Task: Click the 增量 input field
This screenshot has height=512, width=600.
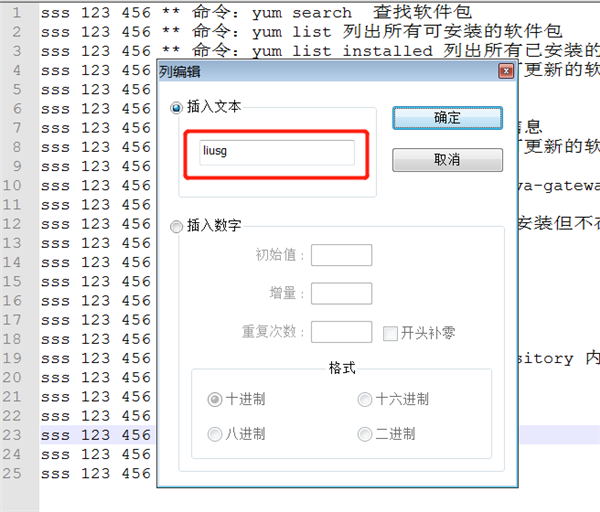Action: pos(341,294)
